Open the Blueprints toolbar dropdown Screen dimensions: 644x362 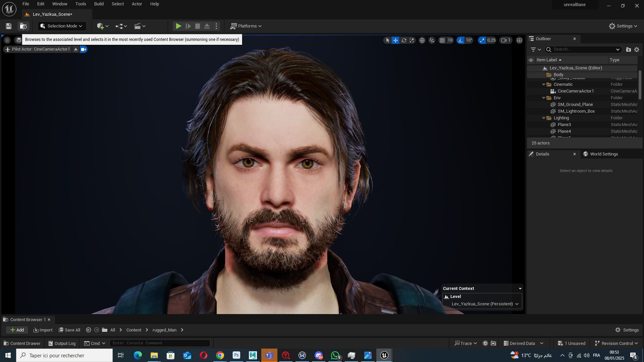[121, 26]
